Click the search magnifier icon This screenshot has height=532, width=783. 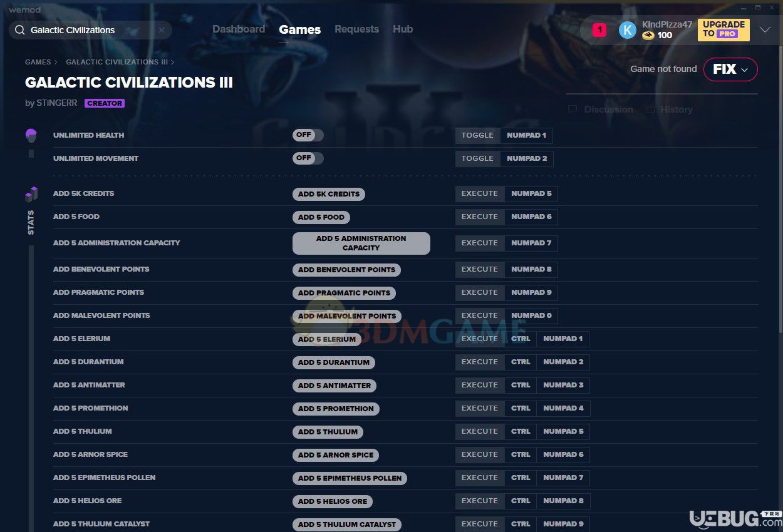[x=20, y=30]
